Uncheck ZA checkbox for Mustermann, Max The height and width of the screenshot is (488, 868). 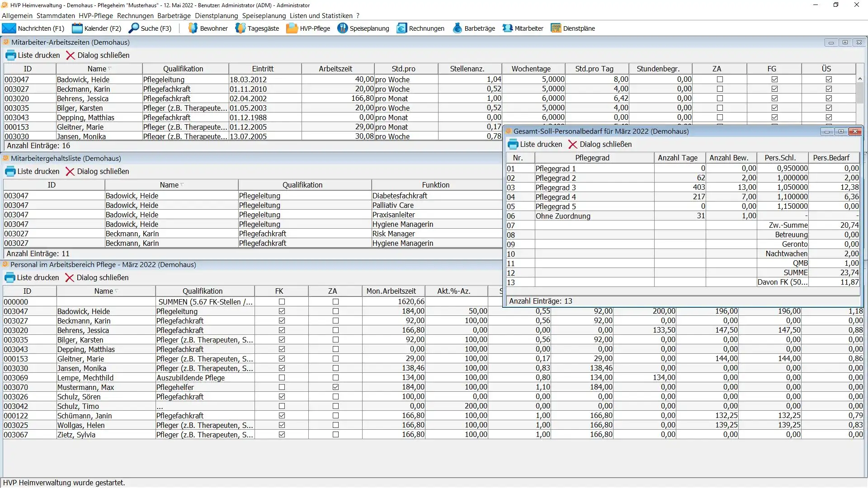coord(335,387)
